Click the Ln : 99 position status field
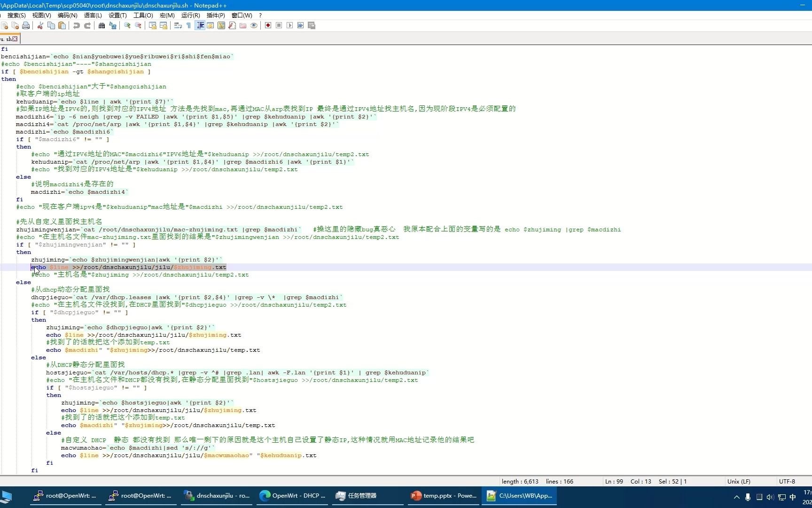The height and width of the screenshot is (508, 812). (x=614, y=482)
